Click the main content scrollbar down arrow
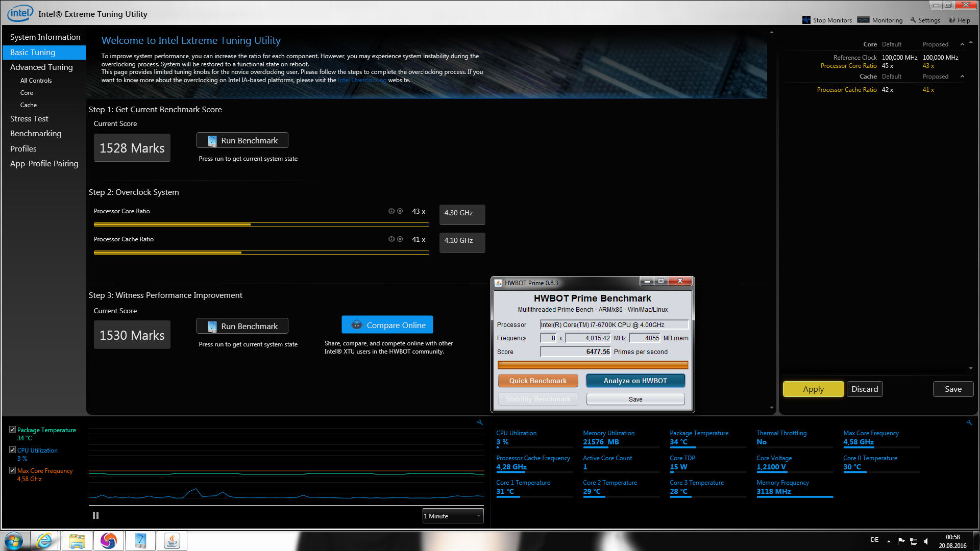Image resolution: width=980 pixels, height=551 pixels. coord(772,408)
